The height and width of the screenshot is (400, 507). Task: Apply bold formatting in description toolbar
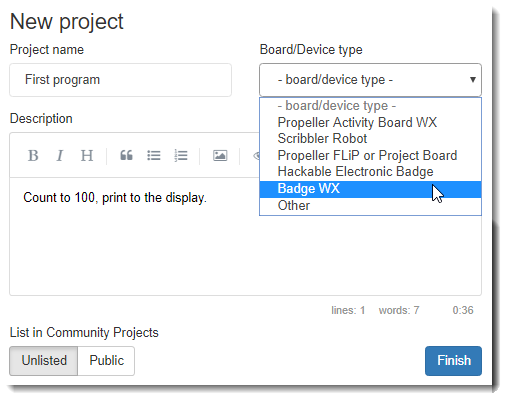33,156
